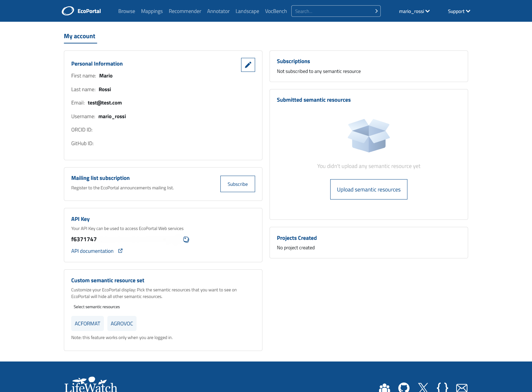This screenshot has height=392, width=532.
Task: Subscribe to the EcoPortal mailing list
Action: 238,184
